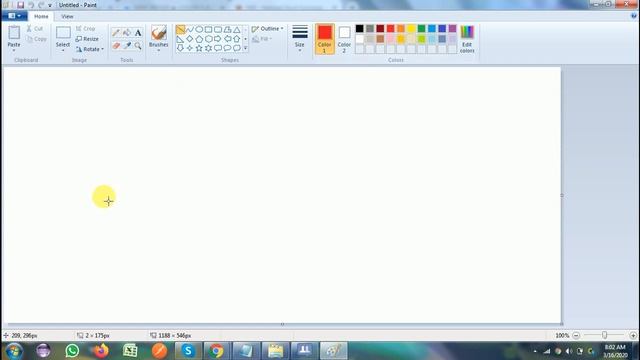Expand the Shapes gallery more arrow
The height and width of the screenshot is (360, 640).
click(x=245, y=48)
